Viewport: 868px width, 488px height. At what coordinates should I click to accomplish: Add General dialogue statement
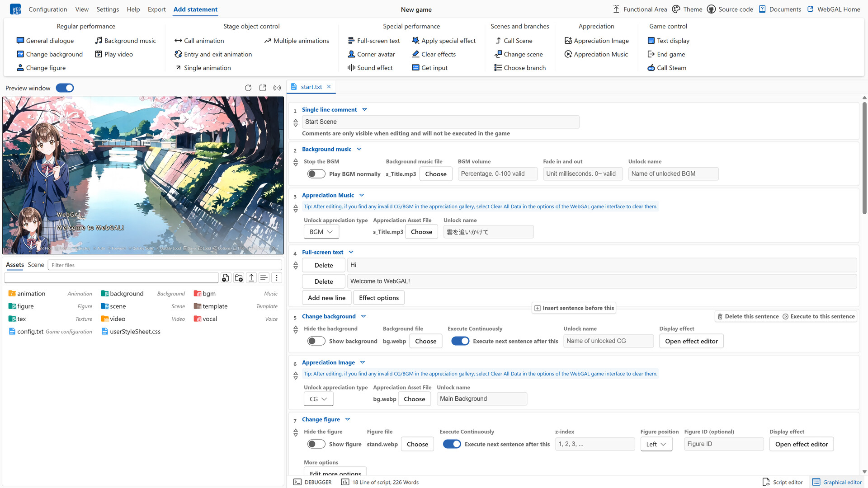(x=45, y=41)
